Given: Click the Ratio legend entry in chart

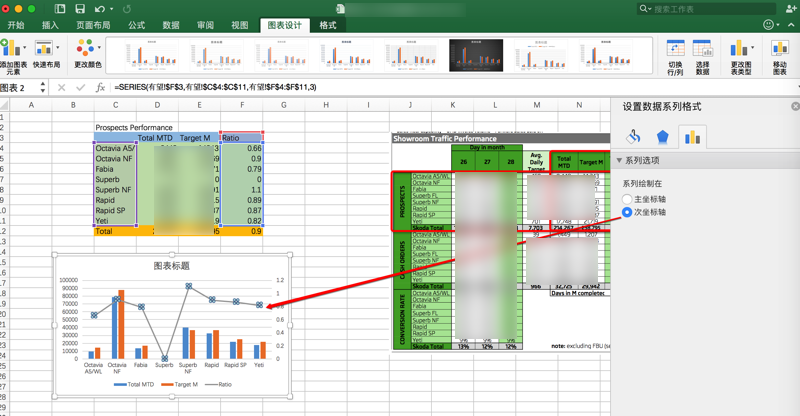Looking at the screenshot, I should (218, 384).
